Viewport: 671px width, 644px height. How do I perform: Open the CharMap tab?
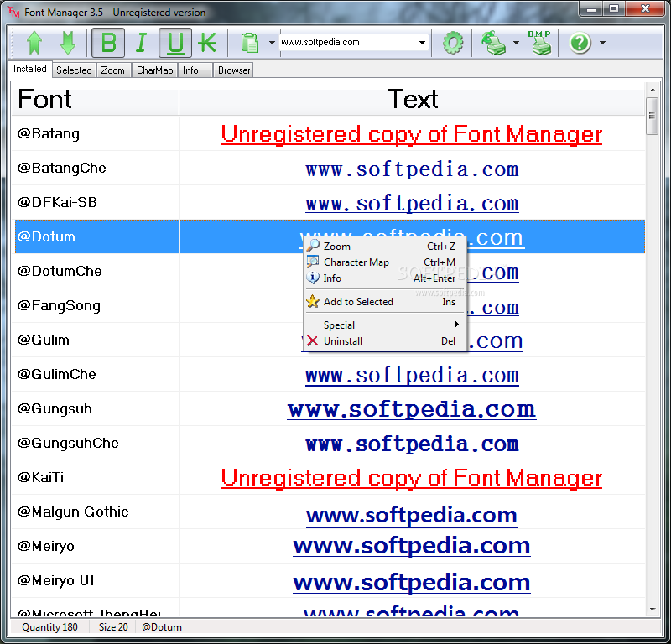[x=155, y=70]
